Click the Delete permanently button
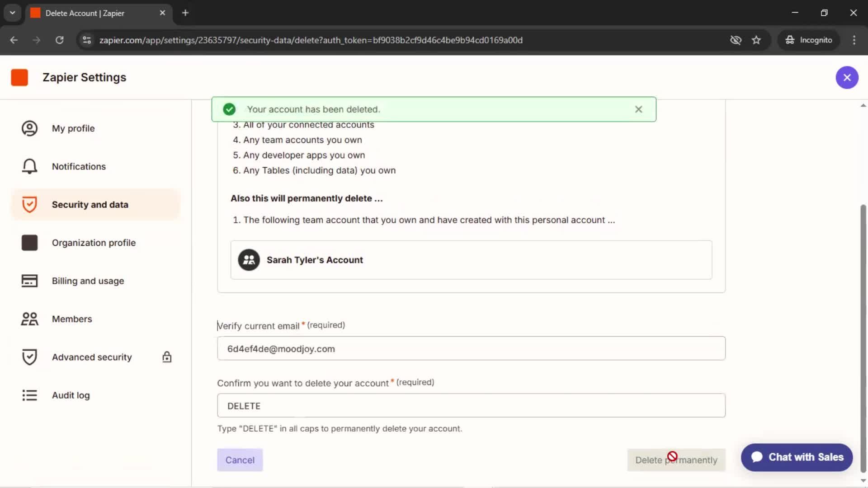The height and width of the screenshot is (488, 868). click(x=676, y=460)
